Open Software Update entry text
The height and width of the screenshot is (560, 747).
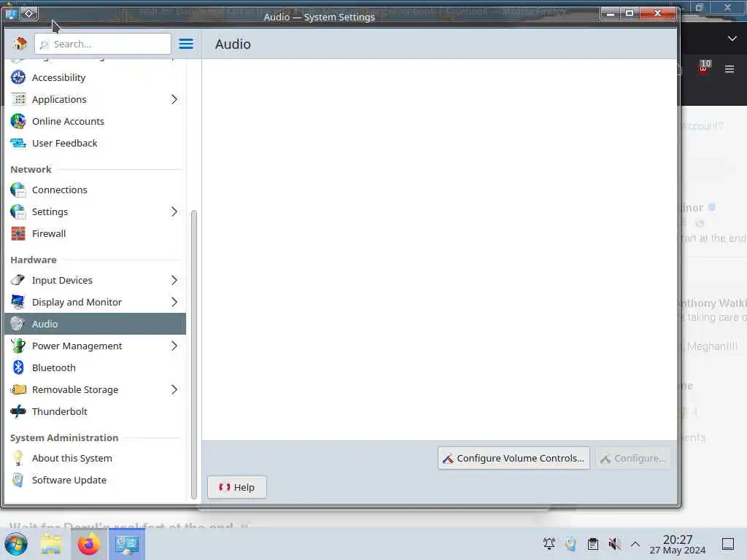click(x=69, y=481)
